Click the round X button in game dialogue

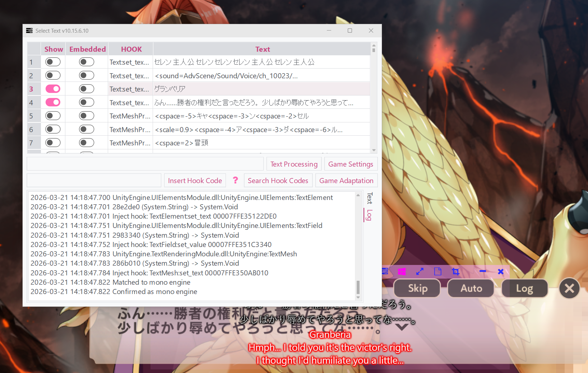click(x=569, y=288)
